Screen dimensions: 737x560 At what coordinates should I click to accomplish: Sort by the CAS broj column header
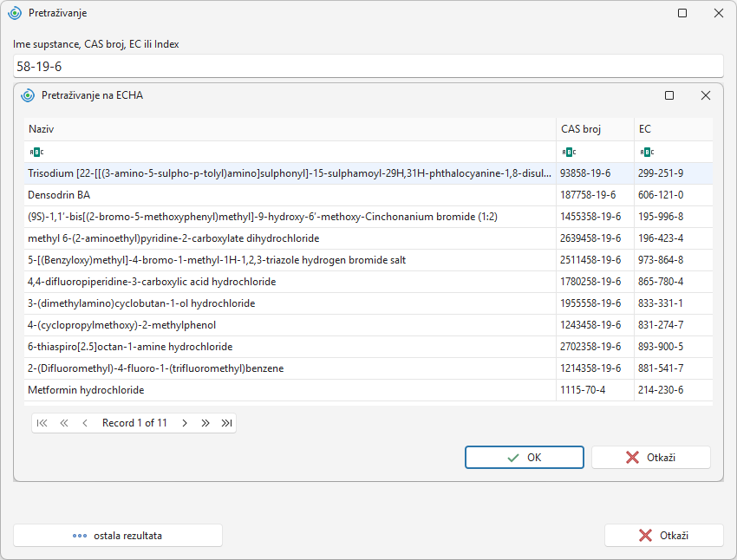(x=595, y=129)
